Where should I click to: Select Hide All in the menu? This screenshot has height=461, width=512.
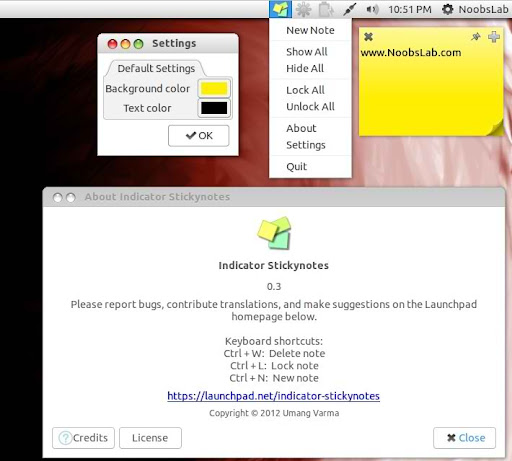click(305, 68)
